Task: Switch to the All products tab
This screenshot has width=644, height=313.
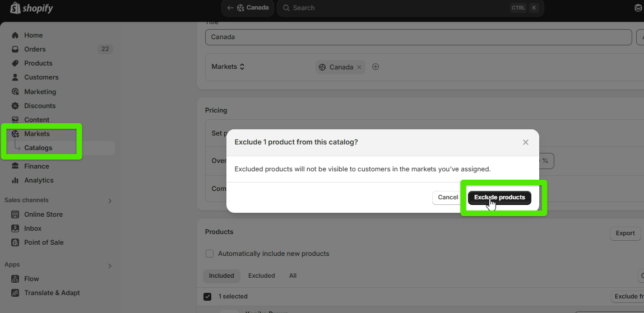Action: [293, 275]
